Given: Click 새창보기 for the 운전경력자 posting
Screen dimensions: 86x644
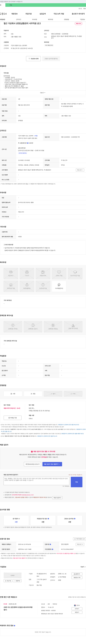Looking at the screenshot, I should point(77,612).
